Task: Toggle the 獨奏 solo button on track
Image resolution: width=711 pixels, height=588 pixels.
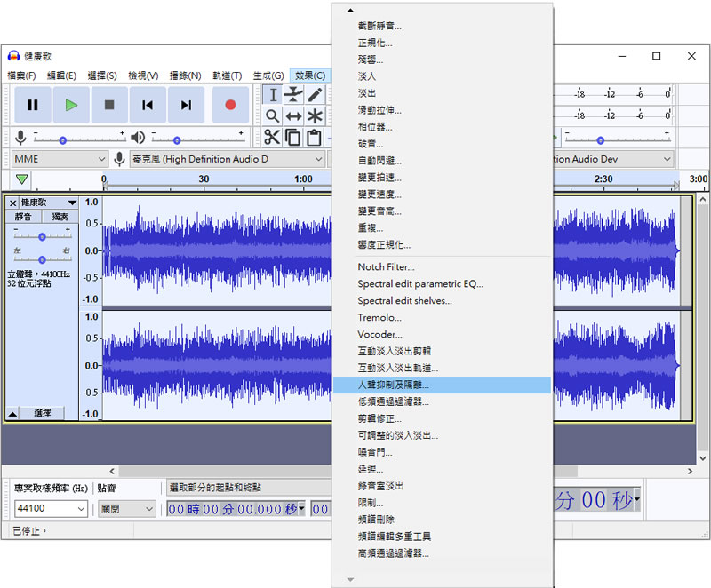Action: pyautogui.click(x=60, y=217)
